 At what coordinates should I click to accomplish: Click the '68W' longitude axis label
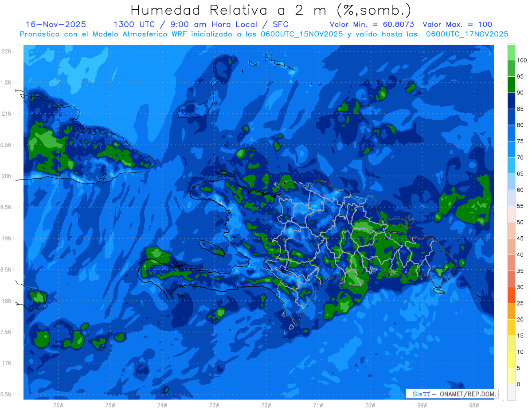[474, 405]
